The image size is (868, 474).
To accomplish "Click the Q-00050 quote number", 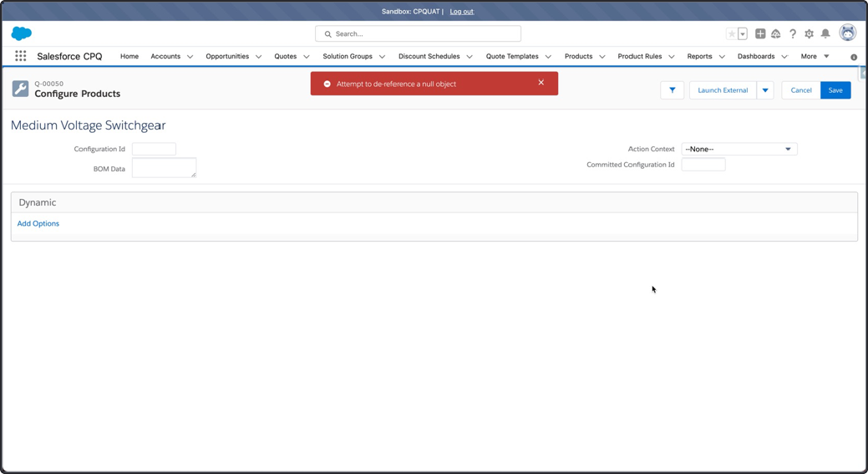I will point(48,84).
